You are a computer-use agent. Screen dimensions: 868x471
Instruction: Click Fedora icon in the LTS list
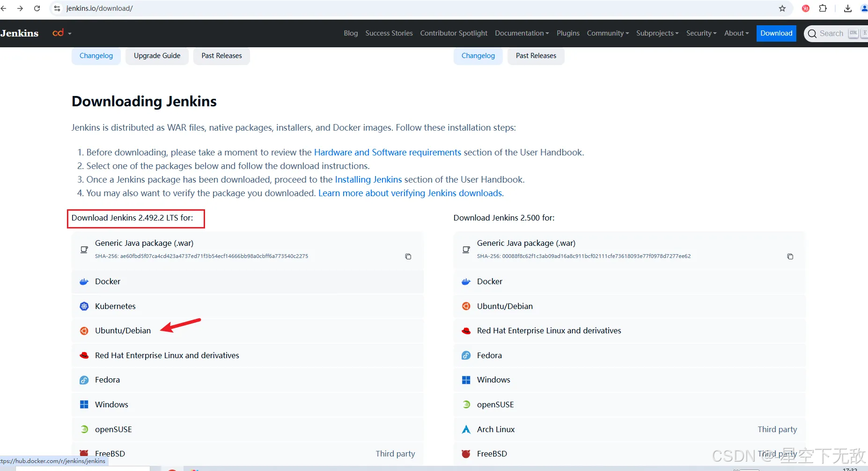[x=84, y=380]
